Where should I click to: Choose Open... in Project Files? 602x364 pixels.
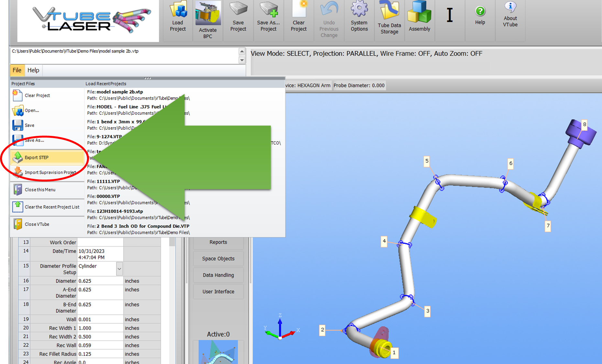(x=48, y=110)
